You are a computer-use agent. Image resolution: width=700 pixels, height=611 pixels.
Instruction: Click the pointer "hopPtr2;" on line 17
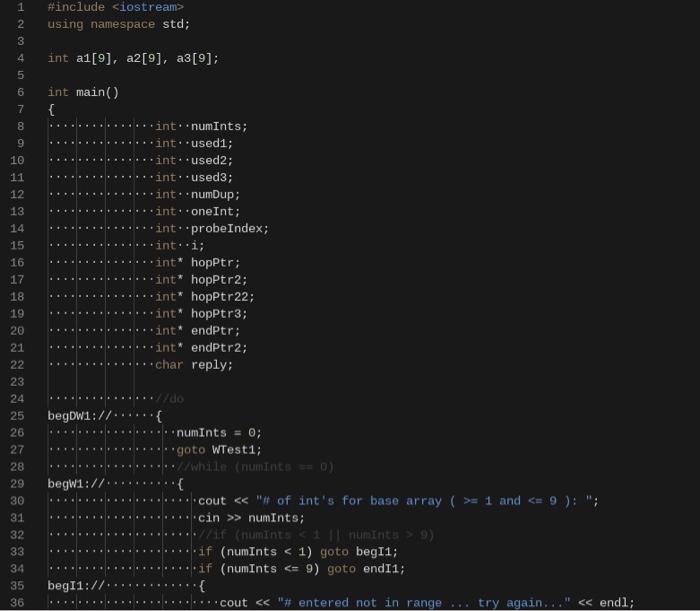tap(219, 279)
